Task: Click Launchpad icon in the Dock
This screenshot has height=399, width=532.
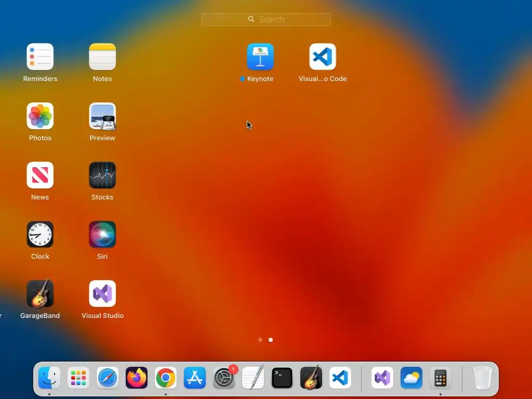Action: coord(78,378)
